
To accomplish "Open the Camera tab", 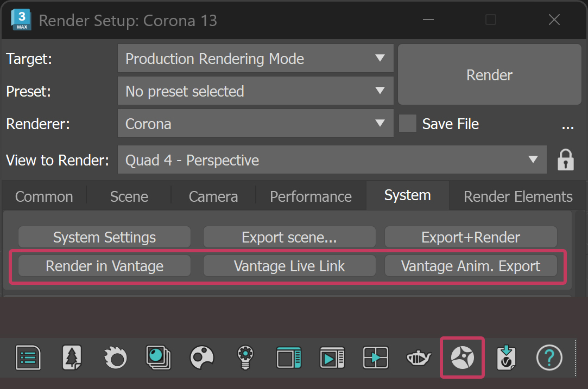I will tap(213, 196).
